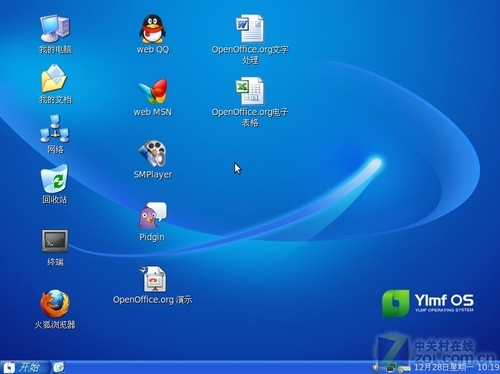Viewport: 500px width, 374px height.
Task: Click the volume speaker tray icon
Action: [376, 368]
